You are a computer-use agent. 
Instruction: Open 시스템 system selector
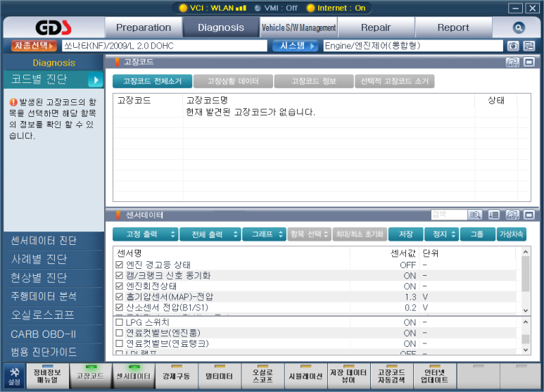click(x=296, y=46)
